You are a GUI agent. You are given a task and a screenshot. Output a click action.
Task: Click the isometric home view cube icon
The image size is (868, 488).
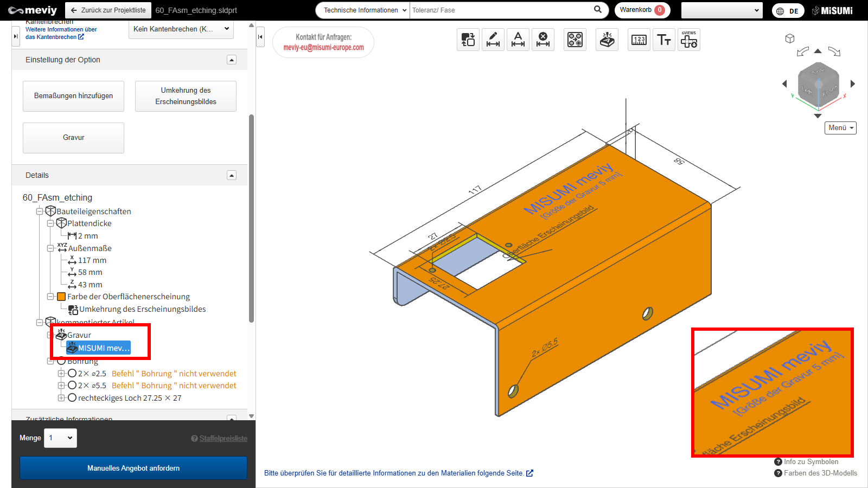[x=790, y=38]
